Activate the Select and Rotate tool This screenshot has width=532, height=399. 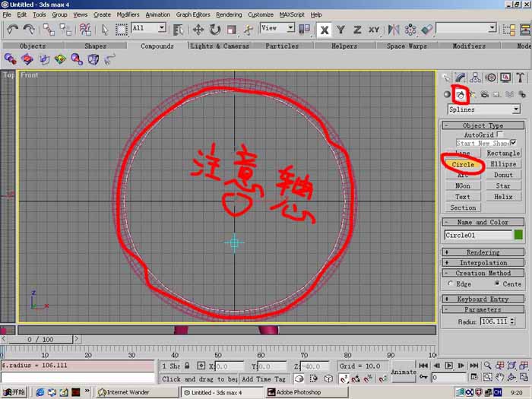pos(215,30)
